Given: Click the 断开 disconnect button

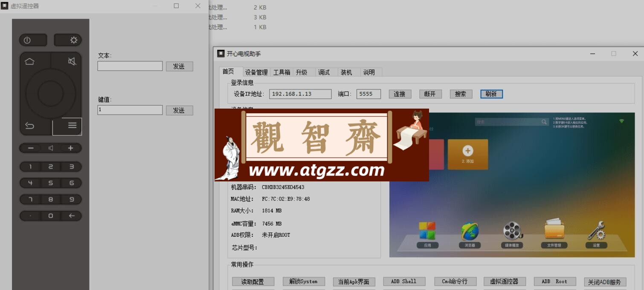Looking at the screenshot, I should point(430,94).
